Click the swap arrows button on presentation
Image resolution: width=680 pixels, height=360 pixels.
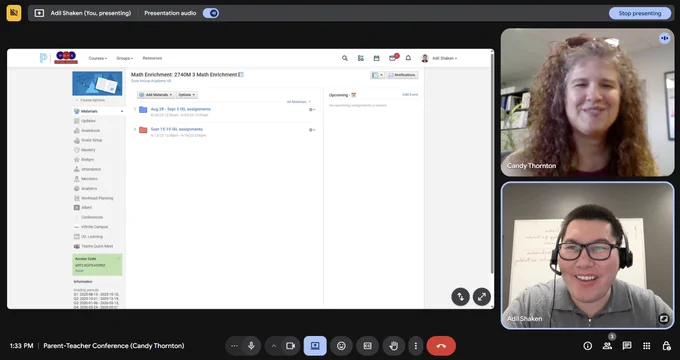tap(461, 297)
